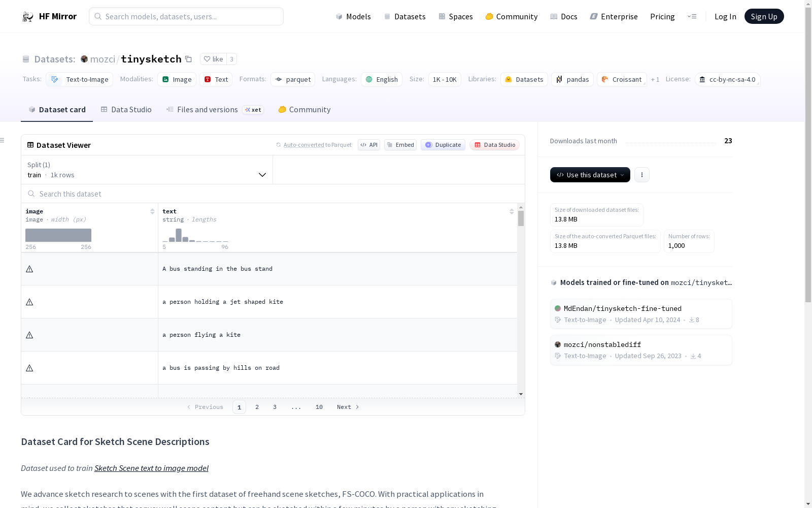
Task: Click the warning icon in the 'person flying a kite' row
Action: click(29, 335)
